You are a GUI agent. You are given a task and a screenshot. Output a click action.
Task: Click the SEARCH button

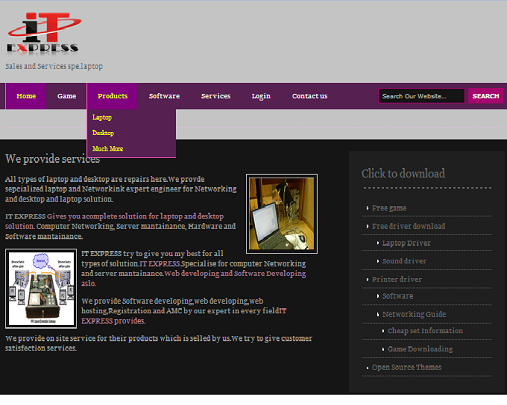coord(486,96)
